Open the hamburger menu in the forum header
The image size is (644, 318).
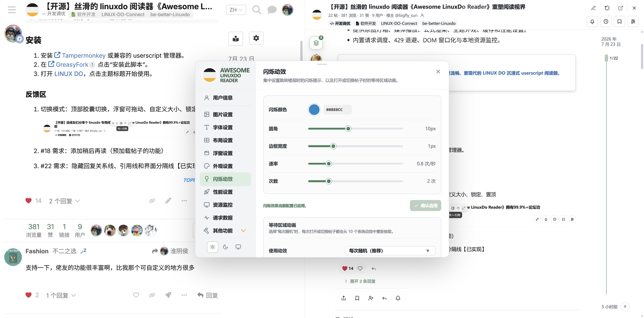point(12,10)
